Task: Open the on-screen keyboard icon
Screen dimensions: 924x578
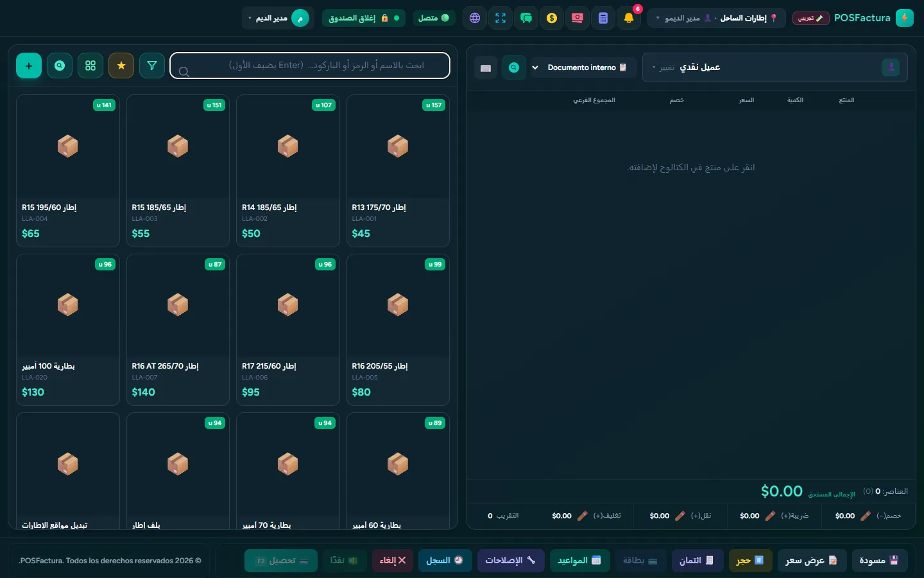Action: point(486,67)
